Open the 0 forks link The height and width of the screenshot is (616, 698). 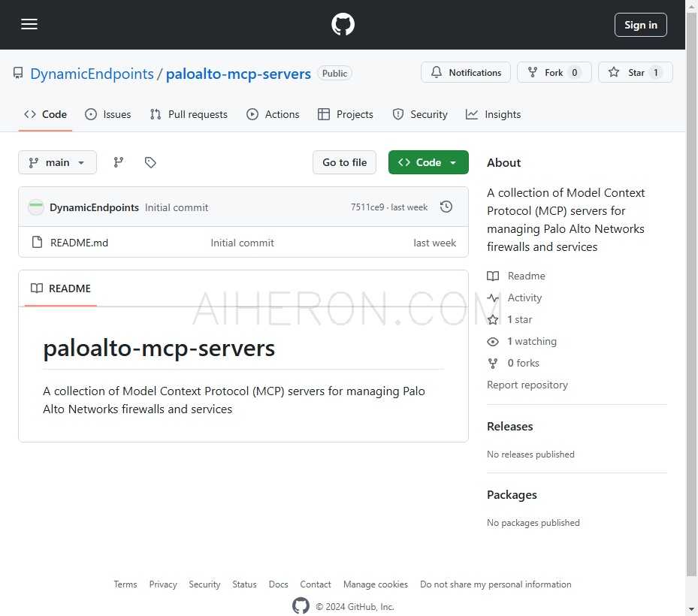point(524,363)
